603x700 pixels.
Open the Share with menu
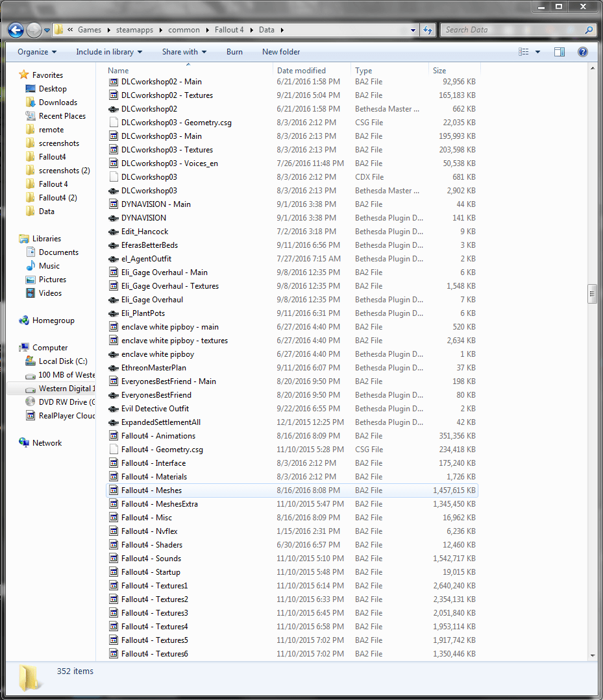click(x=184, y=52)
